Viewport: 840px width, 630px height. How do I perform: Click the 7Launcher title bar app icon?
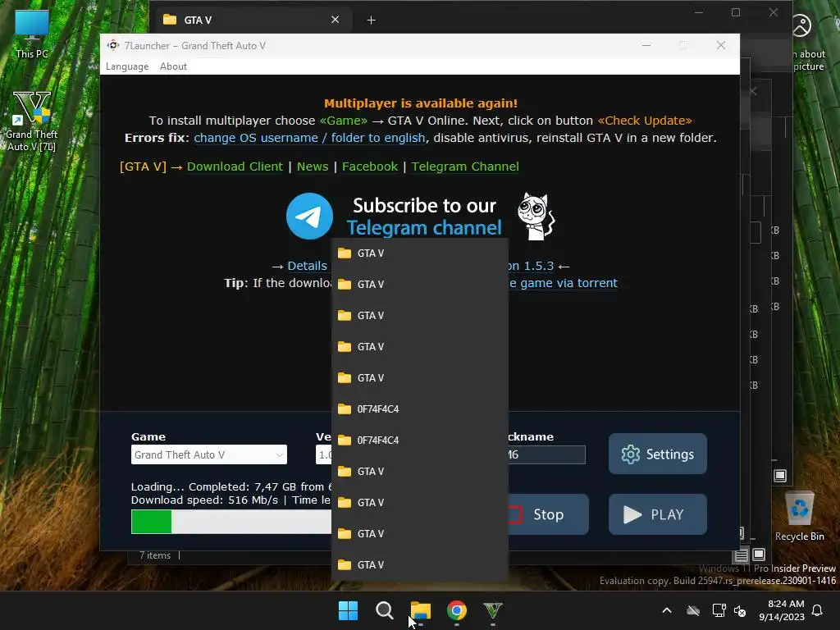click(113, 46)
